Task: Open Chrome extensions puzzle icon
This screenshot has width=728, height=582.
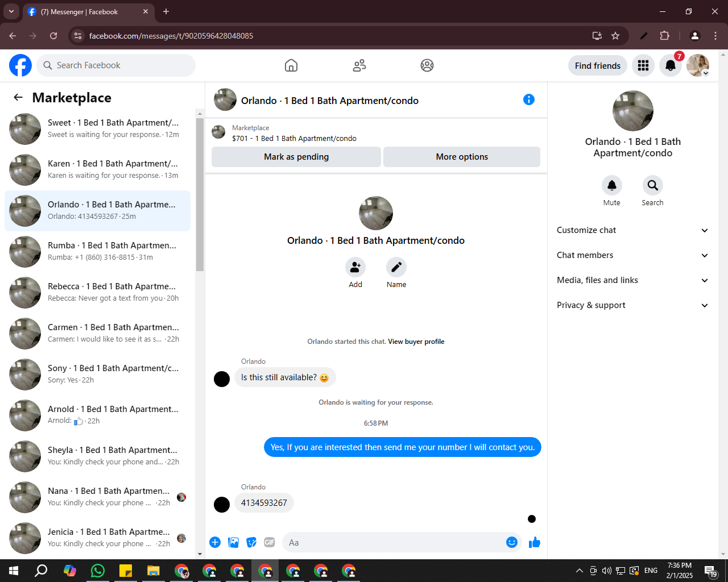Action: point(664,36)
